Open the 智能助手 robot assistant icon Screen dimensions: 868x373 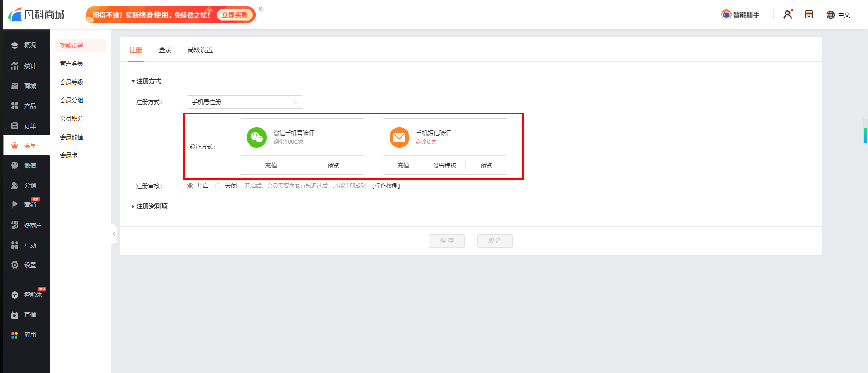[x=726, y=15]
